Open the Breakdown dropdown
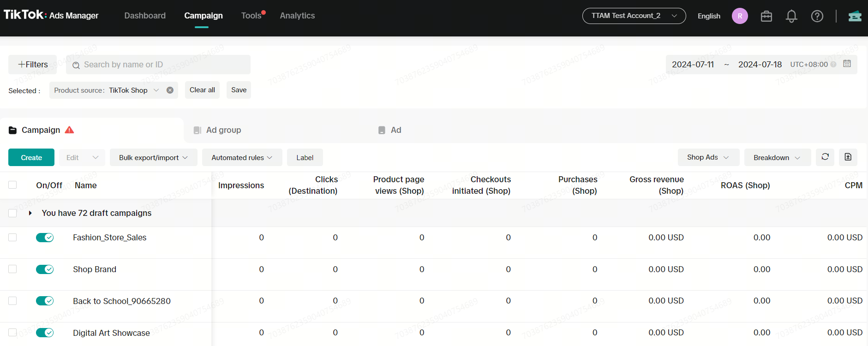Viewport: 868px width, 346px height. (777, 157)
